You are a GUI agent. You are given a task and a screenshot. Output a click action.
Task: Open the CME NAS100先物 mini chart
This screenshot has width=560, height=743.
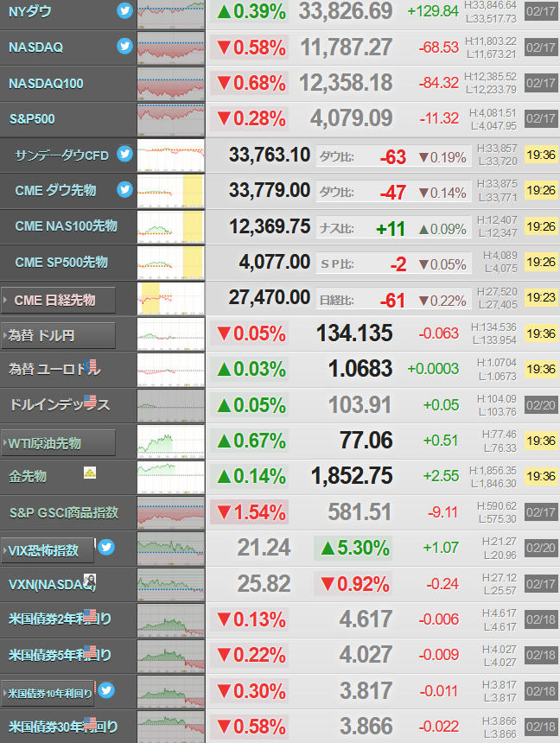171,227
